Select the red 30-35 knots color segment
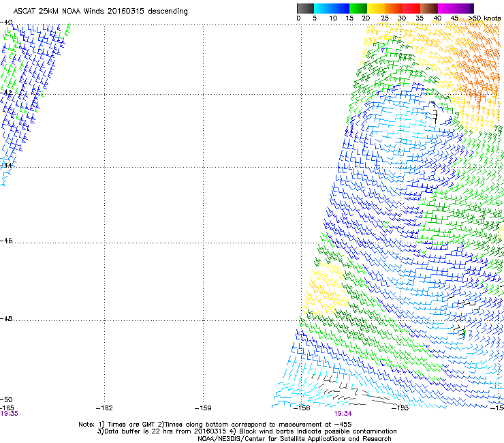This screenshot has width=504, height=443. (x=411, y=8)
